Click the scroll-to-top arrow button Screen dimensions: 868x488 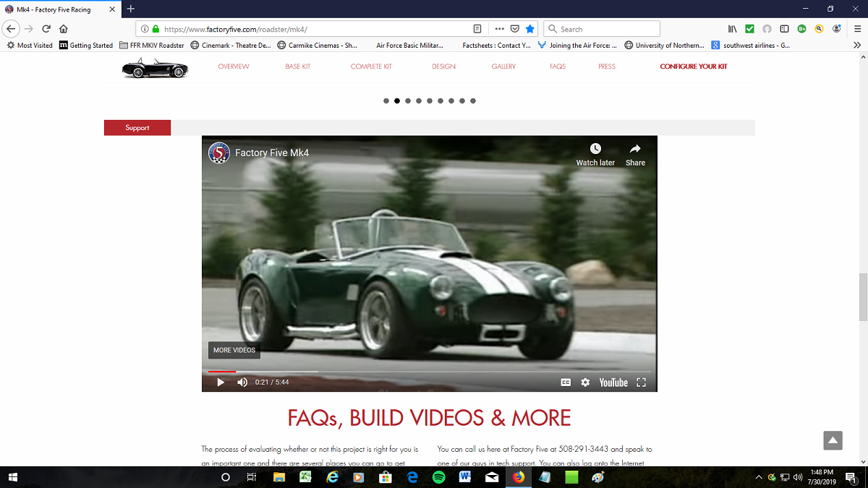(833, 440)
